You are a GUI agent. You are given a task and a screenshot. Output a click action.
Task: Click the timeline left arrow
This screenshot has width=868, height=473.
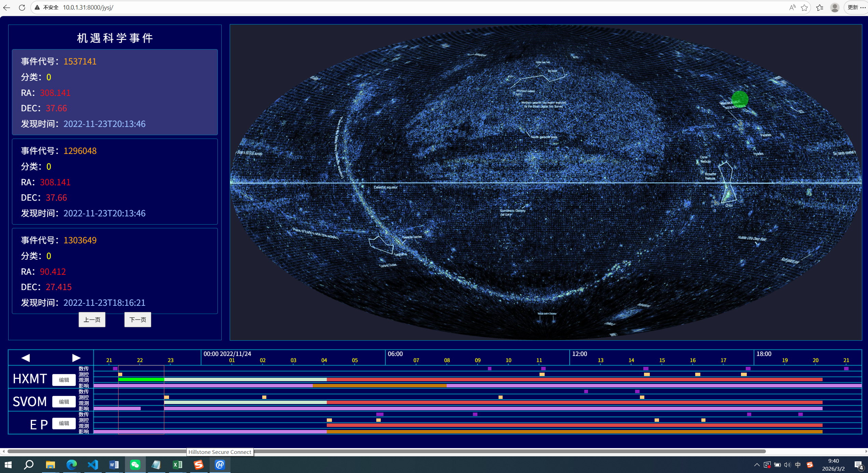click(x=26, y=358)
